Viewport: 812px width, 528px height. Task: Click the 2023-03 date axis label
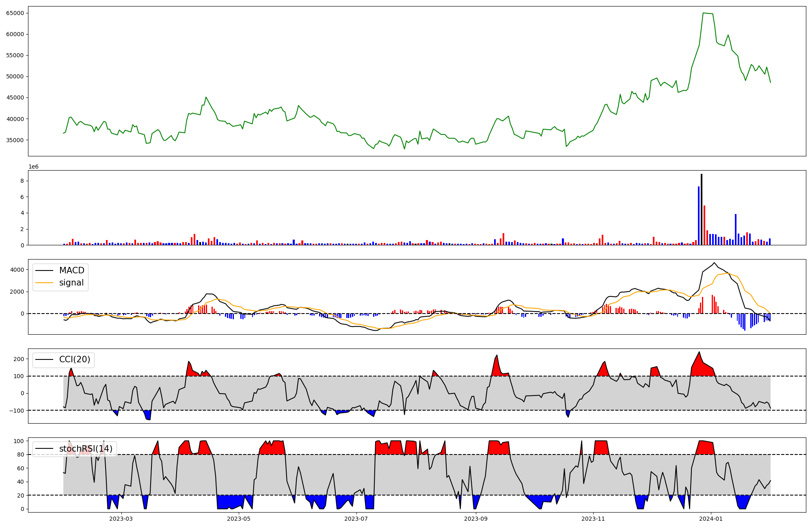coord(121,519)
